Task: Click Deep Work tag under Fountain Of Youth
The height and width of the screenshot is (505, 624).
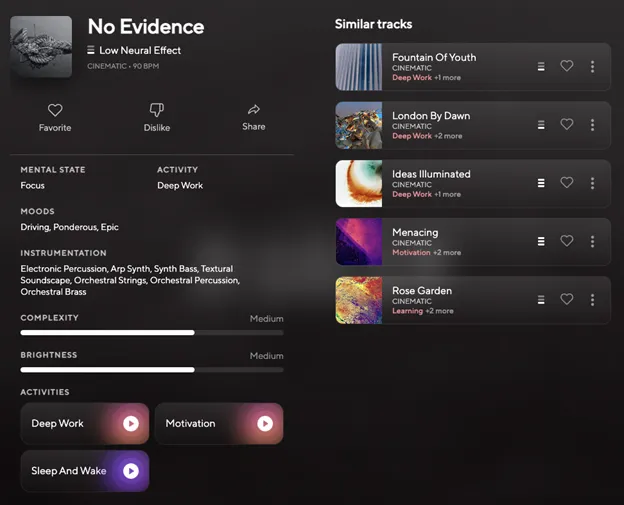Action: 412,78
